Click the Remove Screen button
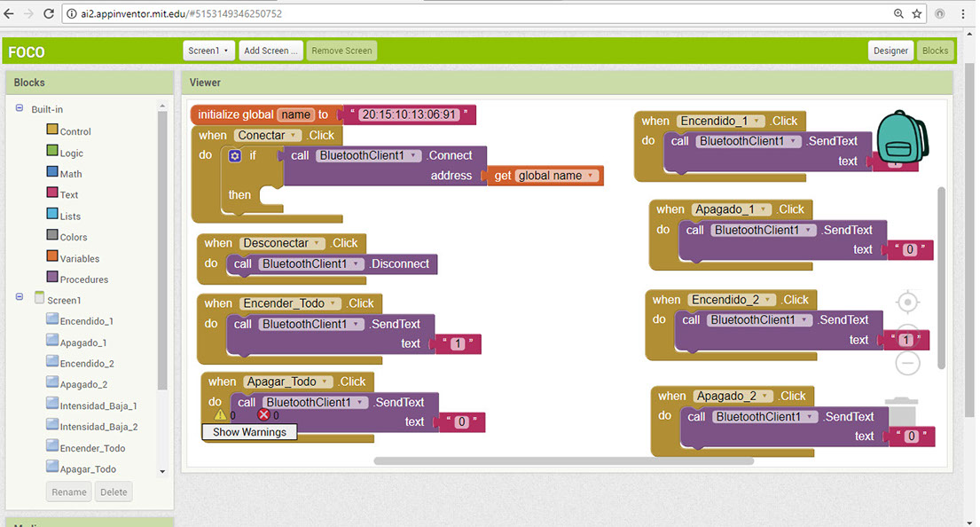980x527 pixels. [x=341, y=51]
